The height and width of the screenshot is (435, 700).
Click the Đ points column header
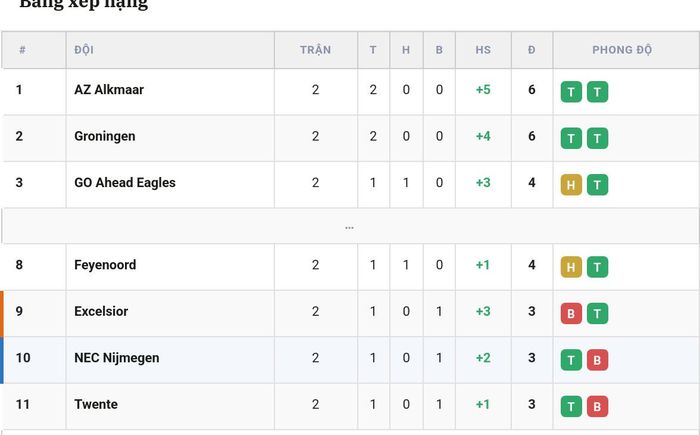click(x=531, y=50)
